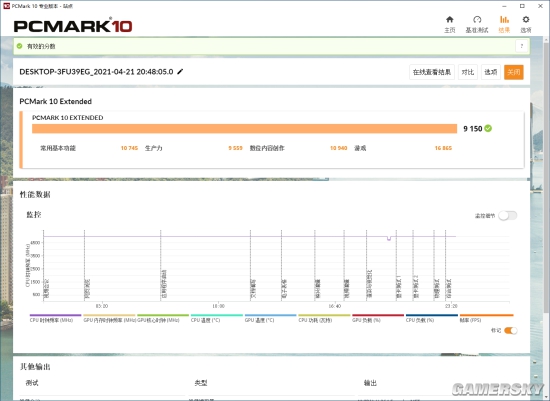Viewport: 550px width, 401px height.
Task: Open the Results (结果) bar chart tab
Action: point(504,24)
